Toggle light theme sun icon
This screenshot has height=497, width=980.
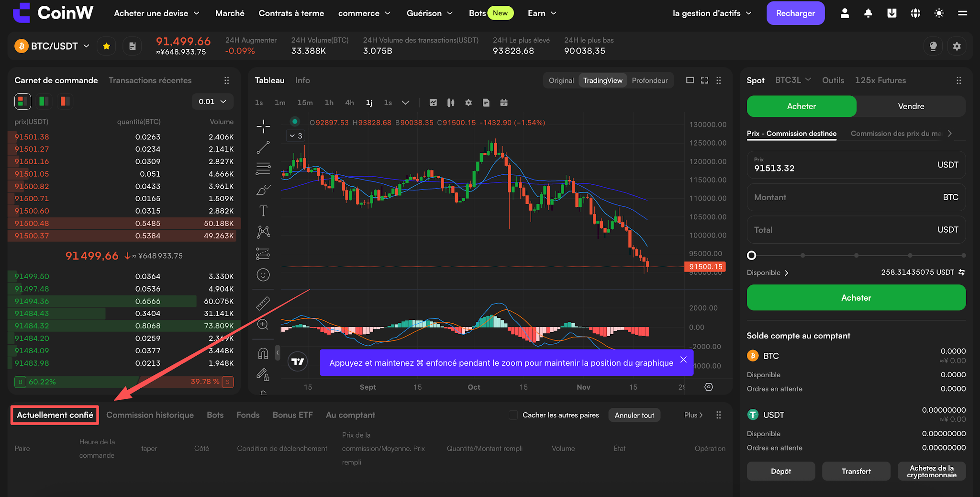coord(939,13)
